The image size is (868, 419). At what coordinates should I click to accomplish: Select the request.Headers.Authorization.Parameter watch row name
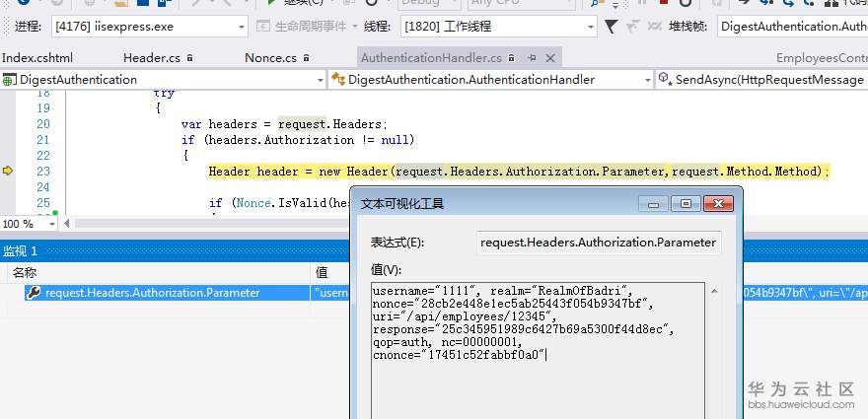[152, 293]
